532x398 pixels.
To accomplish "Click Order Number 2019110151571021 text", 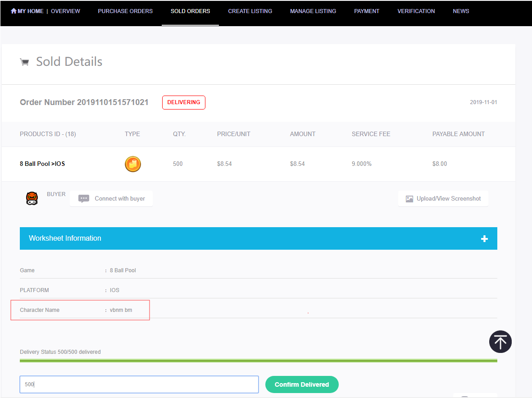I will pos(84,102).
